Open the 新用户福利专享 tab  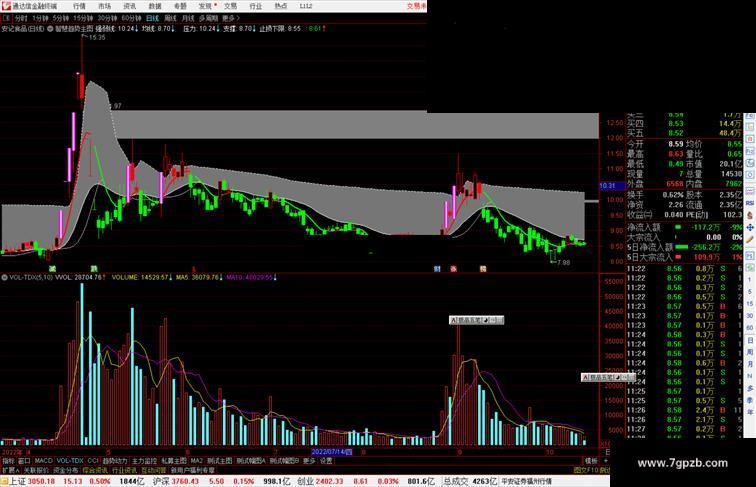point(192,470)
